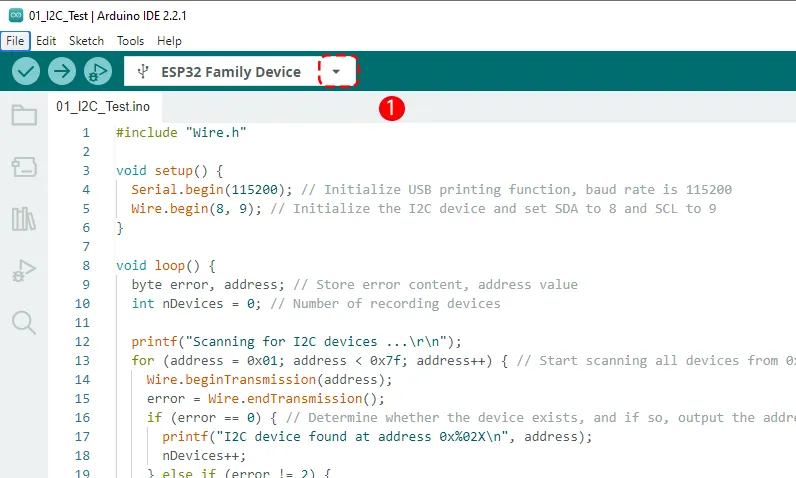Image resolution: width=796 pixels, height=478 pixels.
Task: Open the Edit menu
Action: [x=46, y=41]
